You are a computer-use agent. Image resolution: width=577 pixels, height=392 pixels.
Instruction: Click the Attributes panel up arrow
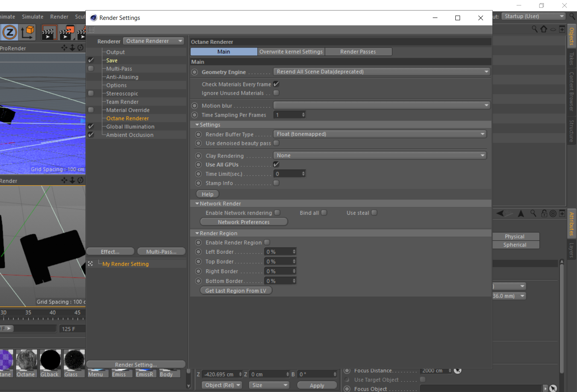pos(521,213)
